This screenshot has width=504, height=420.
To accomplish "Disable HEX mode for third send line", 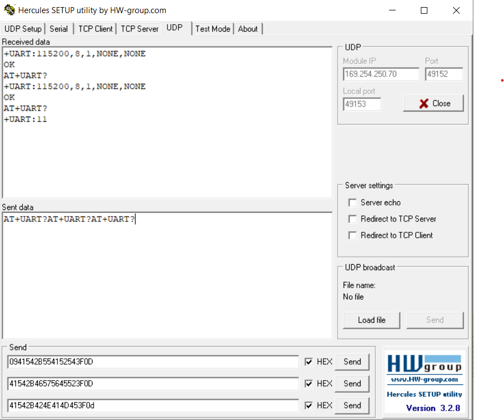I will click(x=309, y=405).
